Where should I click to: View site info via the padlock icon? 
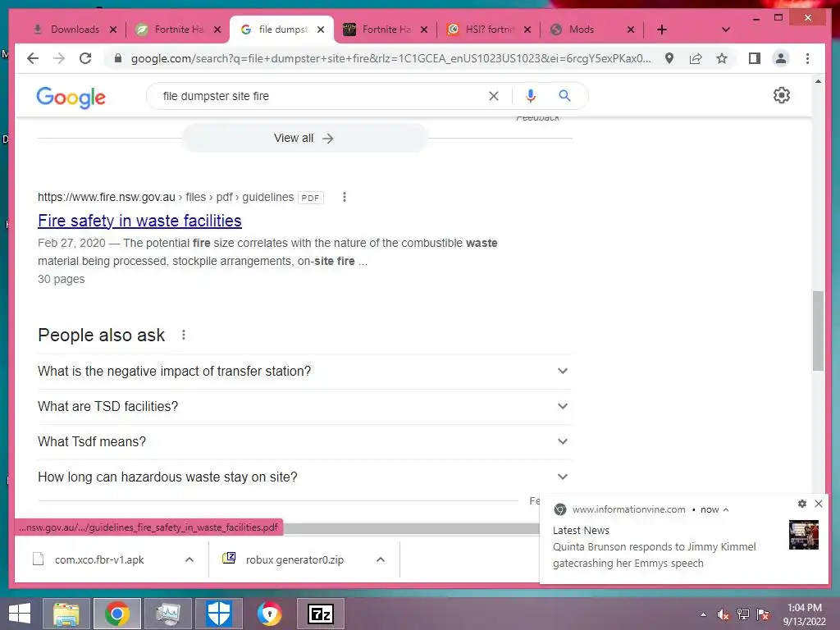[118, 58]
